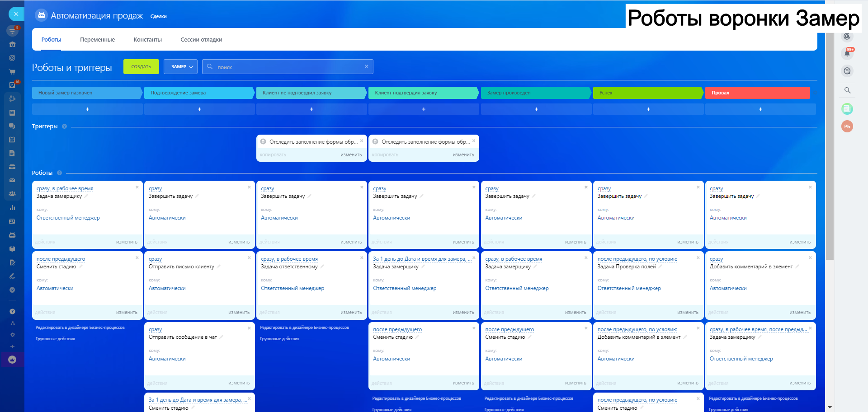Add robot under 'Провал' stage
The width and height of the screenshot is (868, 412).
pos(760,109)
